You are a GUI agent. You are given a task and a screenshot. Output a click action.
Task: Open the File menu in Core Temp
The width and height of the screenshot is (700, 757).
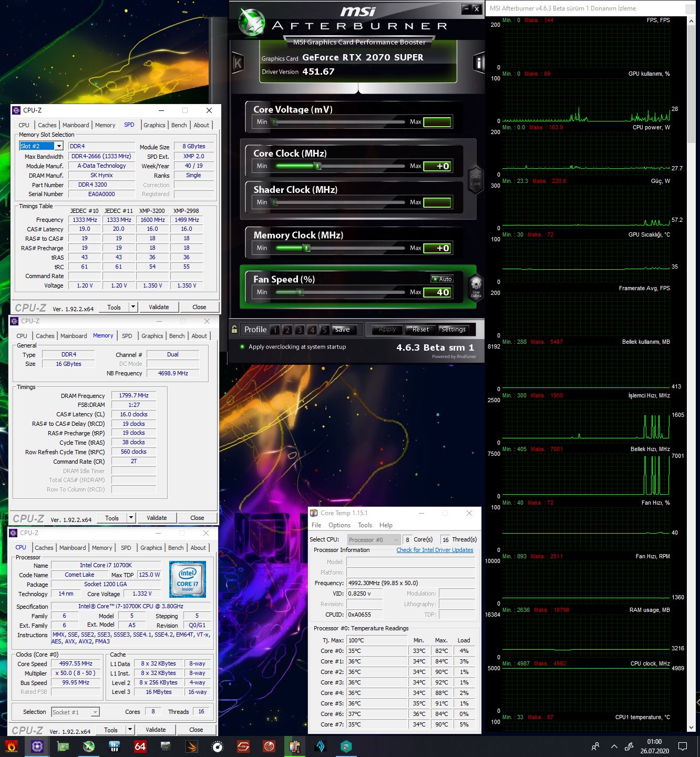[x=316, y=525]
